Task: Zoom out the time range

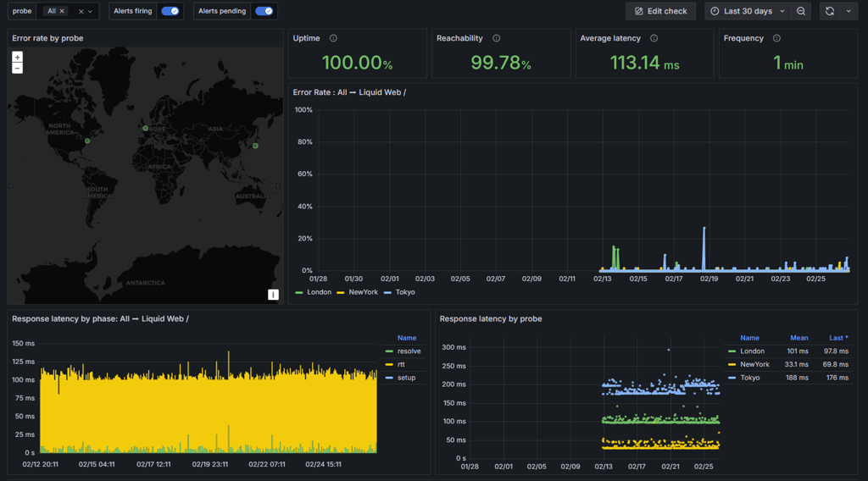Action: (801, 11)
